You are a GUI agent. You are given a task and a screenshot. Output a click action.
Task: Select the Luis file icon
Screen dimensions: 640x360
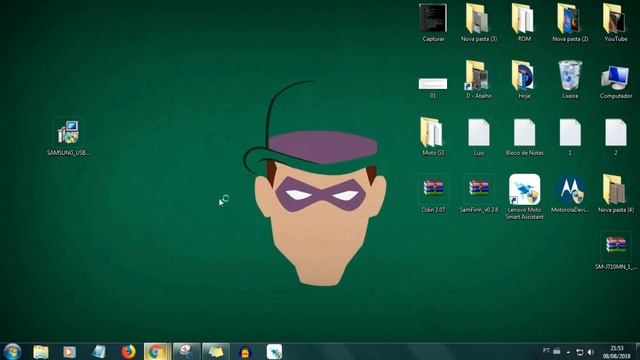click(x=479, y=137)
